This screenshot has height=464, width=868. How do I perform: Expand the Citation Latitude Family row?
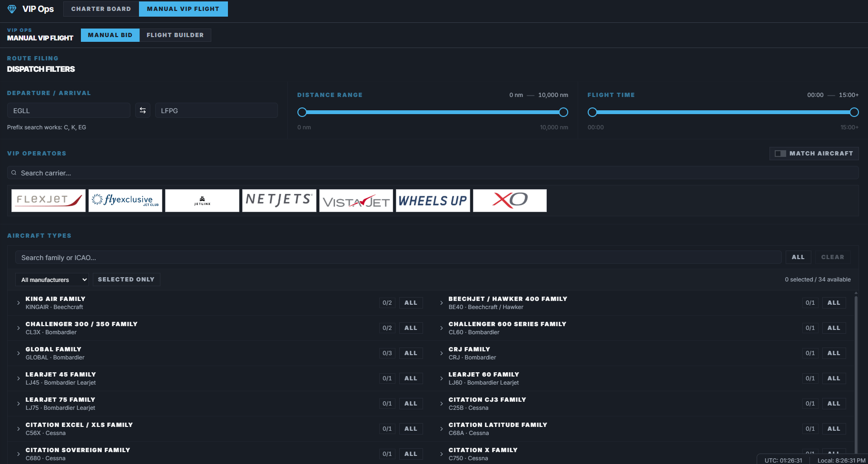coord(442,429)
